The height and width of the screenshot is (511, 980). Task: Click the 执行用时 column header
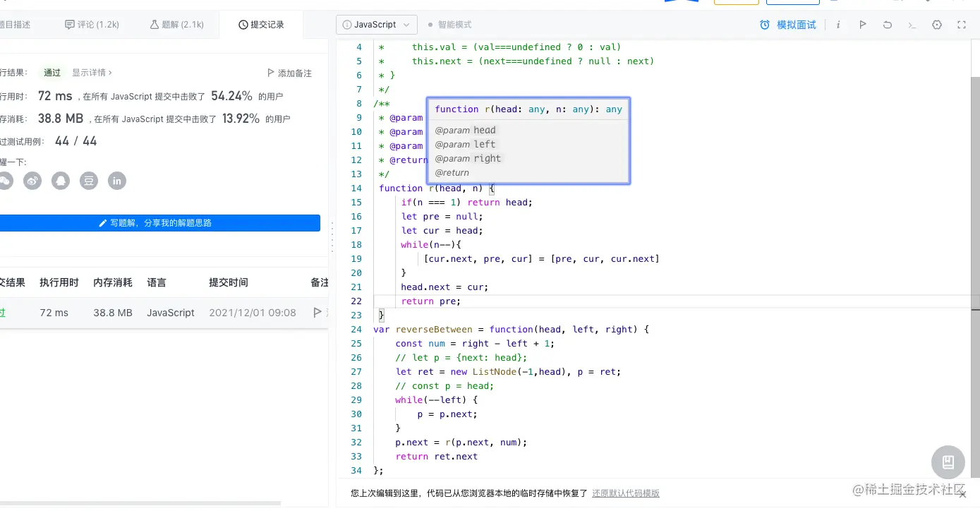[59, 282]
